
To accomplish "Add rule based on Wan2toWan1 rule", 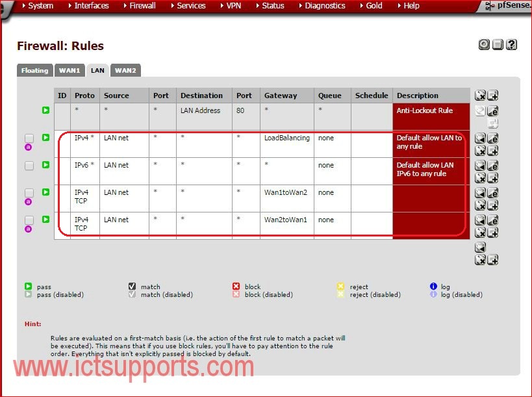I will [x=492, y=233].
